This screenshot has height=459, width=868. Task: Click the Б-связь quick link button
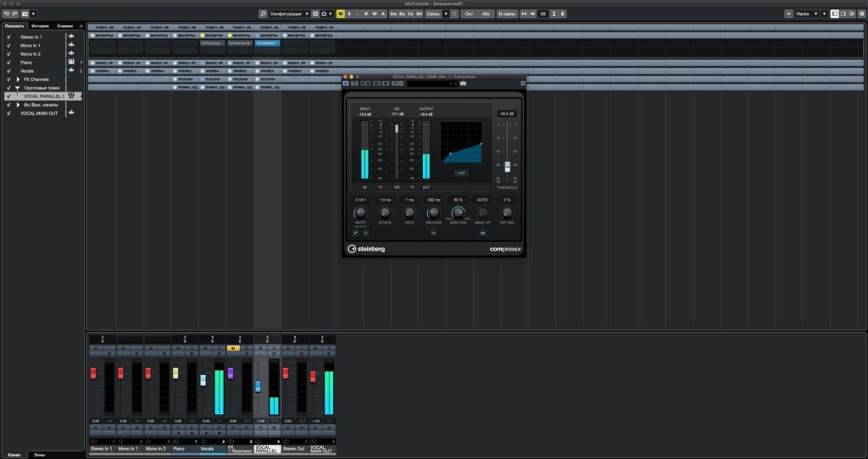tap(506, 14)
